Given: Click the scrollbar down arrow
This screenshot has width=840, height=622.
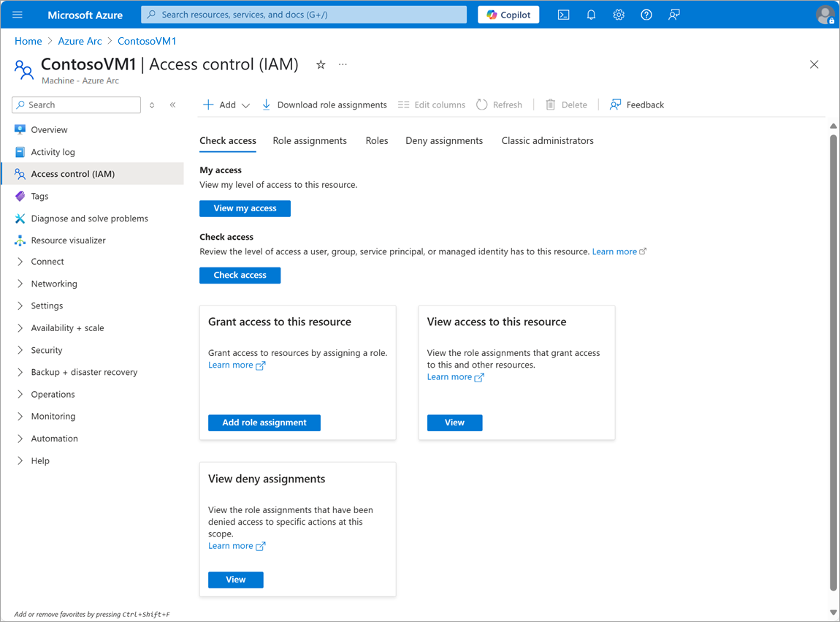Looking at the screenshot, I should tap(833, 612).
